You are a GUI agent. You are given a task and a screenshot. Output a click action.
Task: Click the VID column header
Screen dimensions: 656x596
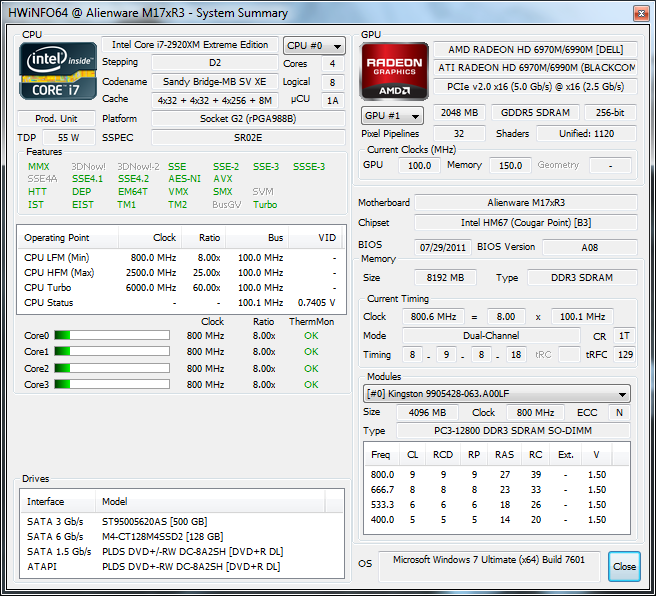pos(315,238)
